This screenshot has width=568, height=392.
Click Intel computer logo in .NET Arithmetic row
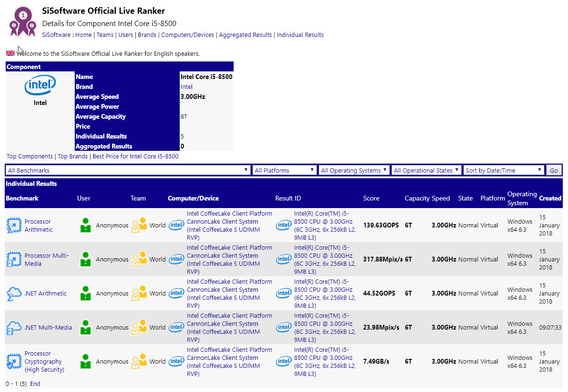point(176,293)
